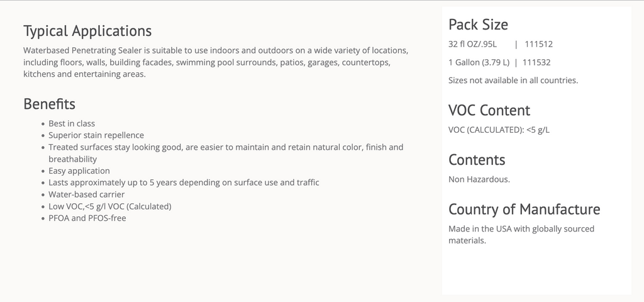The image size is (644, 302).
Task: Click the 'Water-based carrier' bullet item
Action: pyautogui.click(x=86, y=194)
